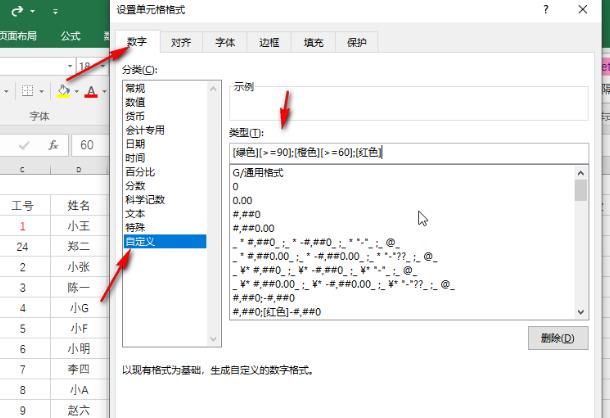Close the 设置单元格格式 dialog

pos(582,9)
